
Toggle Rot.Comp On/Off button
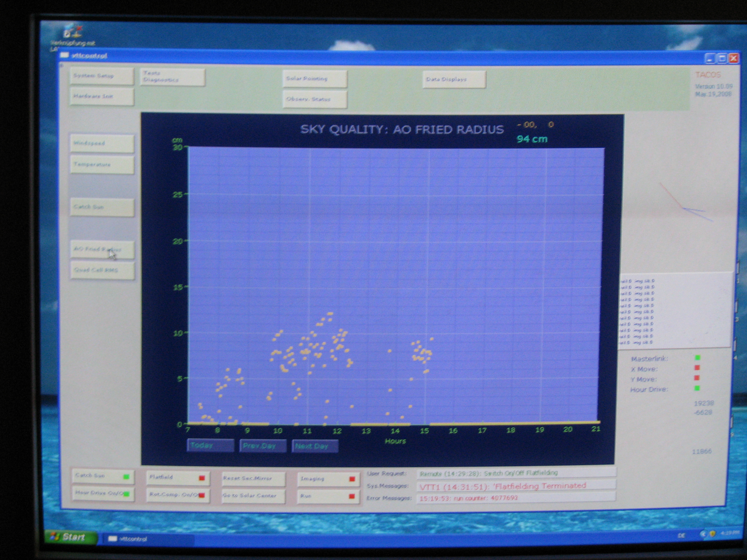[x=178, y=495]
